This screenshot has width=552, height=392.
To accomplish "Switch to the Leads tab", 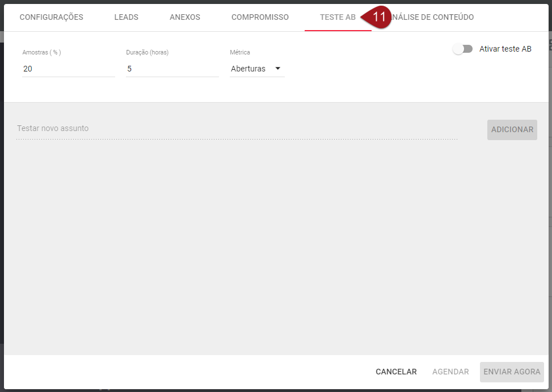I will click(x=126, y=17).
